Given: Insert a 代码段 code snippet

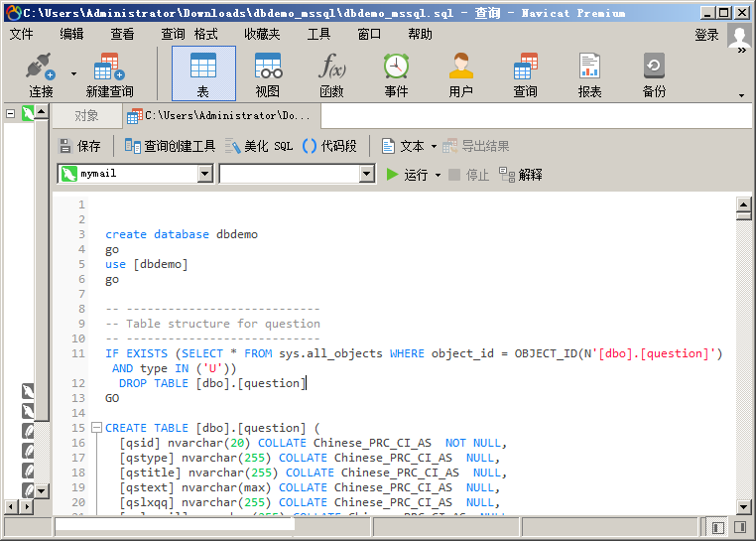Looking at the screenshot, I should (329, 146).
